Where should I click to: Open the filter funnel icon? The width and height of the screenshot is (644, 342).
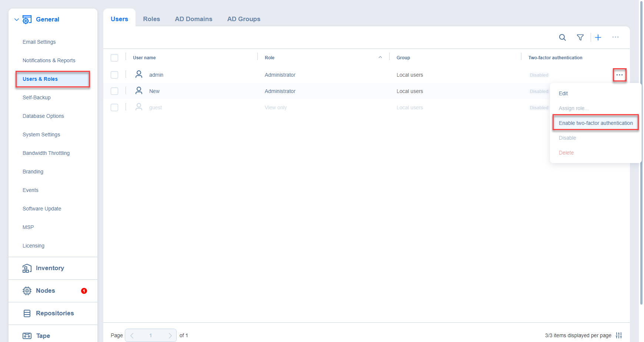(580, 37)
